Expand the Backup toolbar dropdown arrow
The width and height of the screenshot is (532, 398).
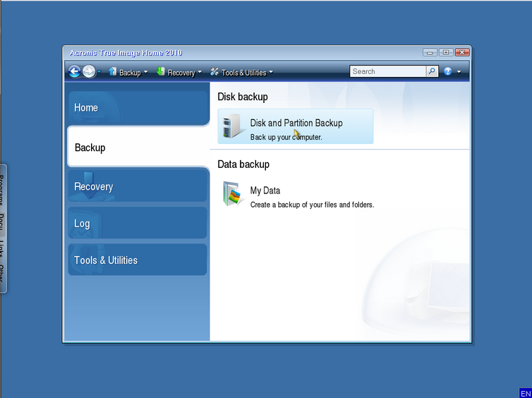145,72
